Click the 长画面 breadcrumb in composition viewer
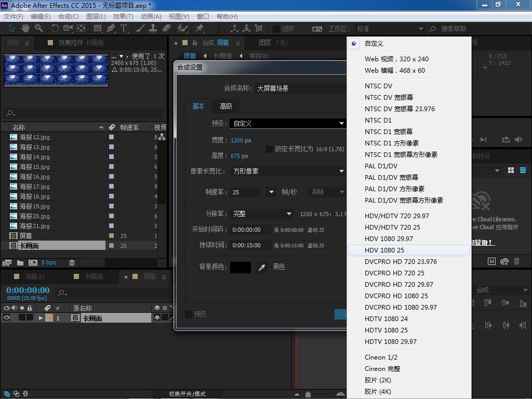532x399 pixels. pyautogui.click(x=222, y=56)
